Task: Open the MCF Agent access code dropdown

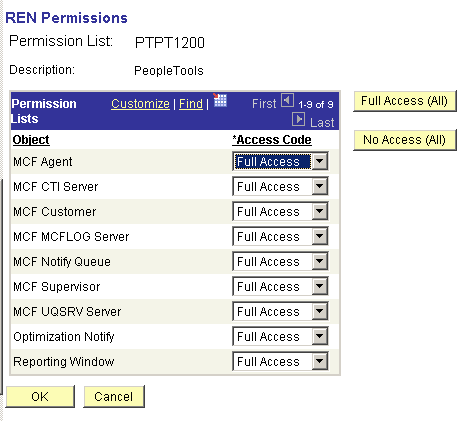Action: 280,161
